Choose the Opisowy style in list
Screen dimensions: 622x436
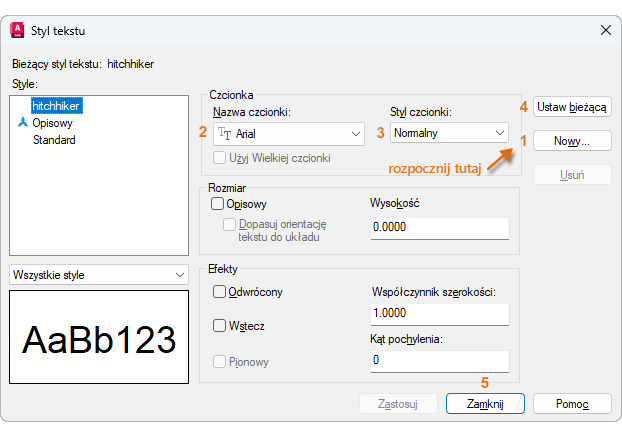coord(53,123)
